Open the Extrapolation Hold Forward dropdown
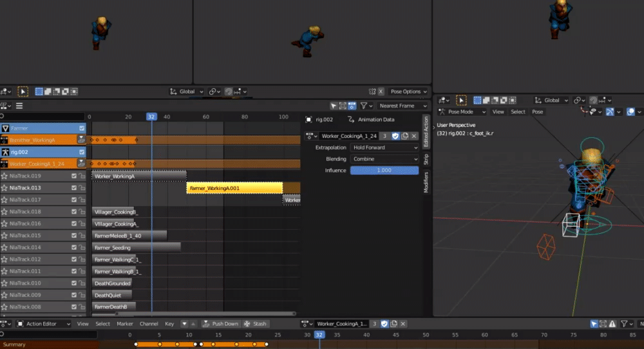This screenshot has height=349, width=644. (384, 147)
